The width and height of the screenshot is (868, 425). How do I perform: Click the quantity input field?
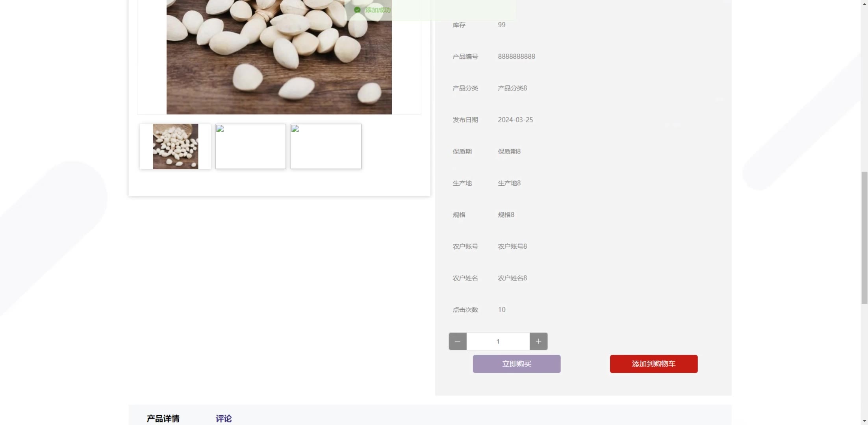click(498, 341)
